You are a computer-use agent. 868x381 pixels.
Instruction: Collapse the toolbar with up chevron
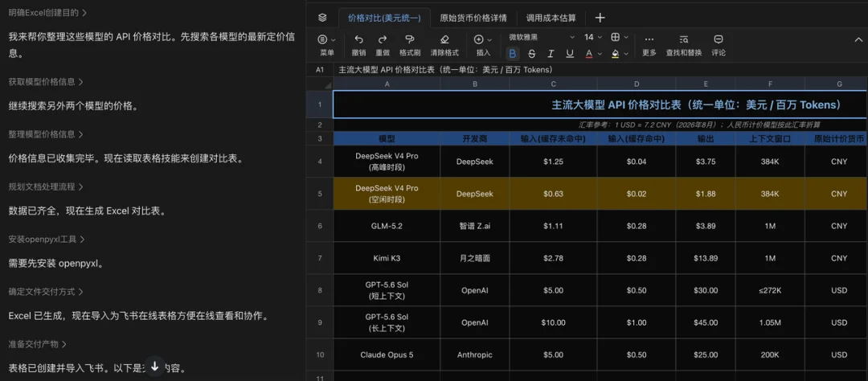click(x=858, y=39)
